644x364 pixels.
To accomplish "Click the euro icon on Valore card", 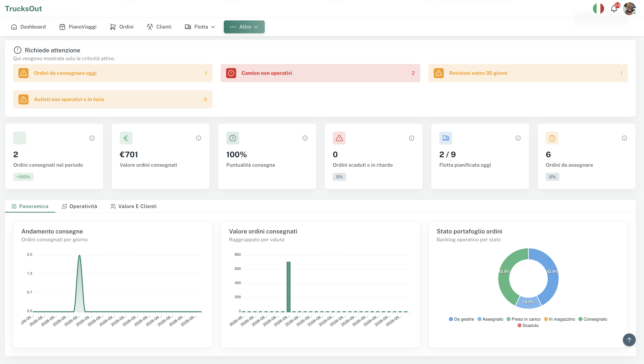I will [126, 138].
